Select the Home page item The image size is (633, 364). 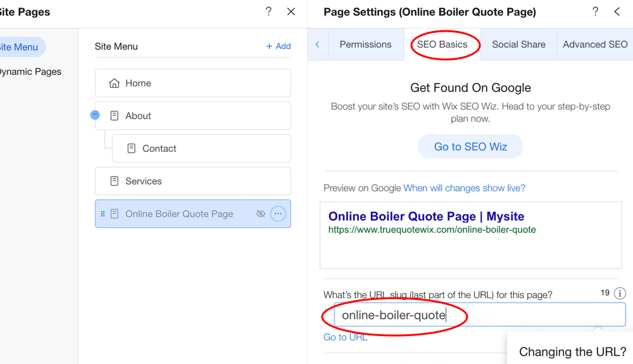tap(193, 83)
